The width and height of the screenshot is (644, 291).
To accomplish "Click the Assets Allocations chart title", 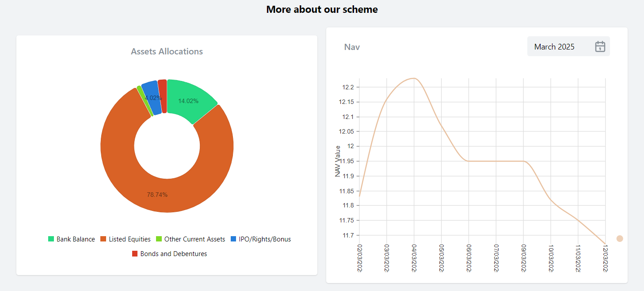I will 167,51.
